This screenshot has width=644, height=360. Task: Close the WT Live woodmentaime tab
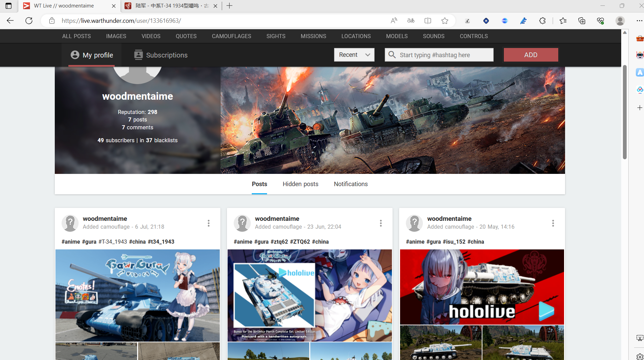click(114, 6)
